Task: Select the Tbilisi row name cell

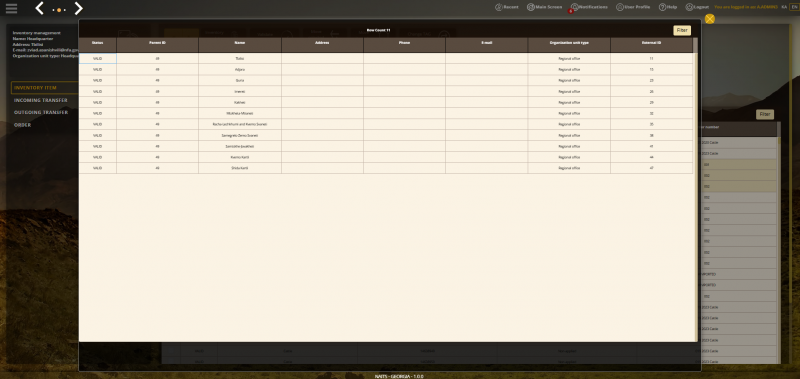Action: 240,59
